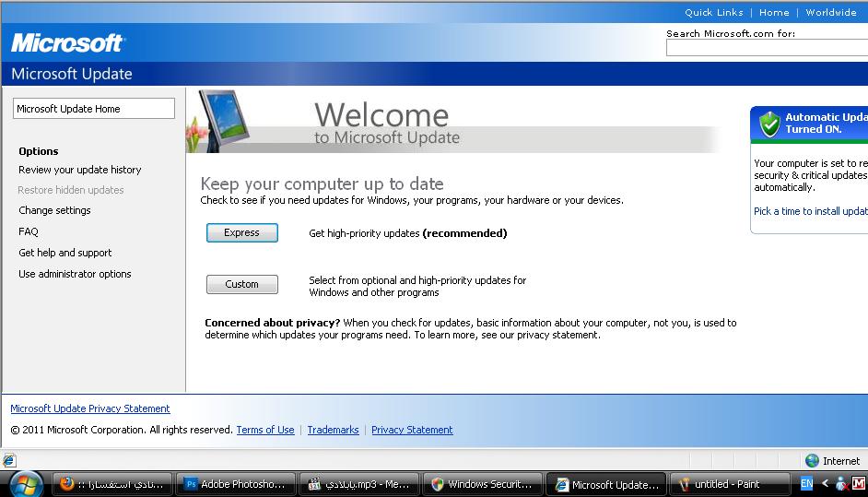The width and height of the screenshot is (868, 497).
Task: Click the Microsoft Update banner title
Action: (72, 74)
